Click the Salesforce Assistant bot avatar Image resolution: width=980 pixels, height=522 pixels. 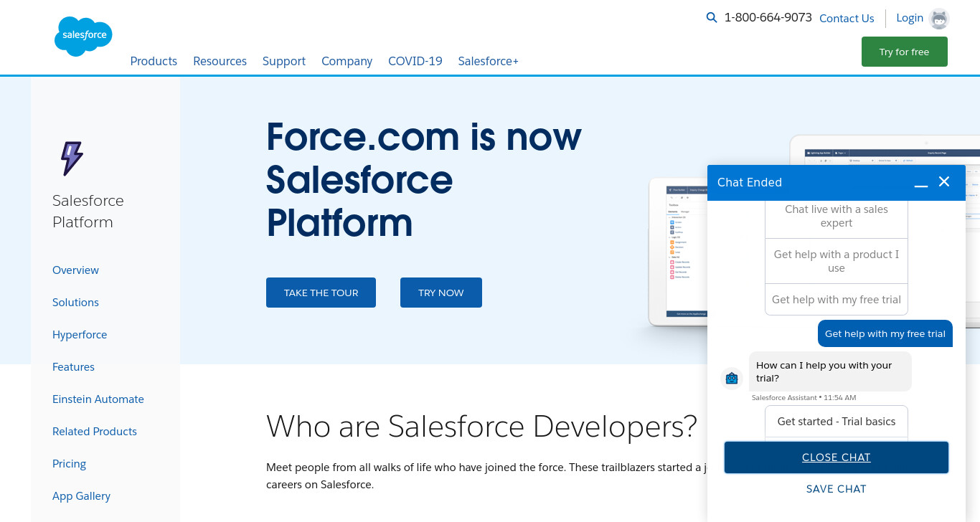click(x=732, y=378)
